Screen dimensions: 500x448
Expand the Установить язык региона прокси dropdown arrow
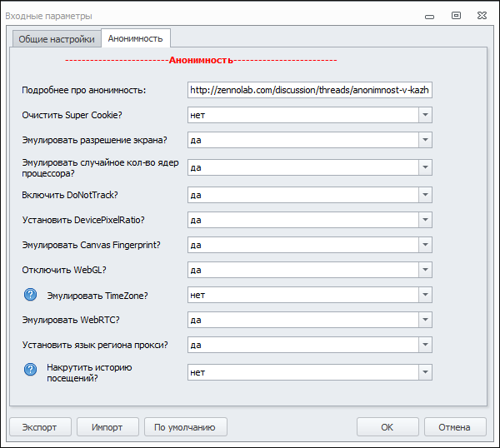[425, 345]
